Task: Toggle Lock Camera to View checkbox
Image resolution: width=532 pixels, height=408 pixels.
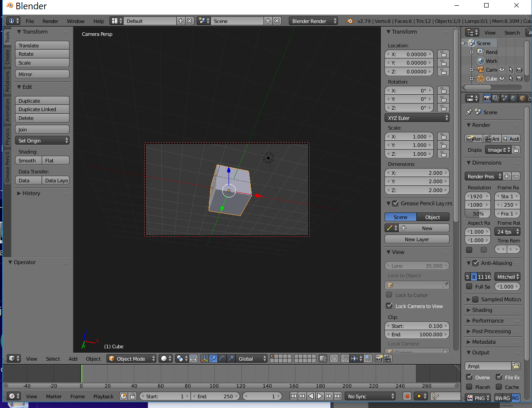Action: 389,306
